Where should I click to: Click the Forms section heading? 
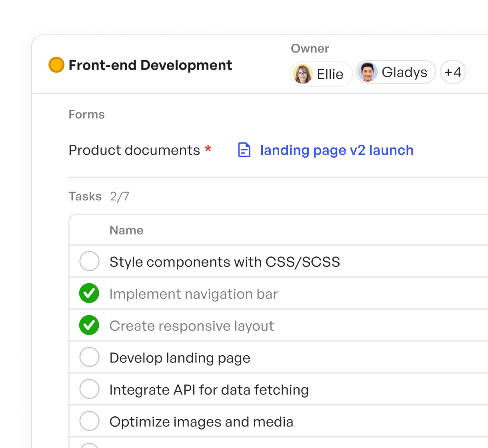point(87,114)
